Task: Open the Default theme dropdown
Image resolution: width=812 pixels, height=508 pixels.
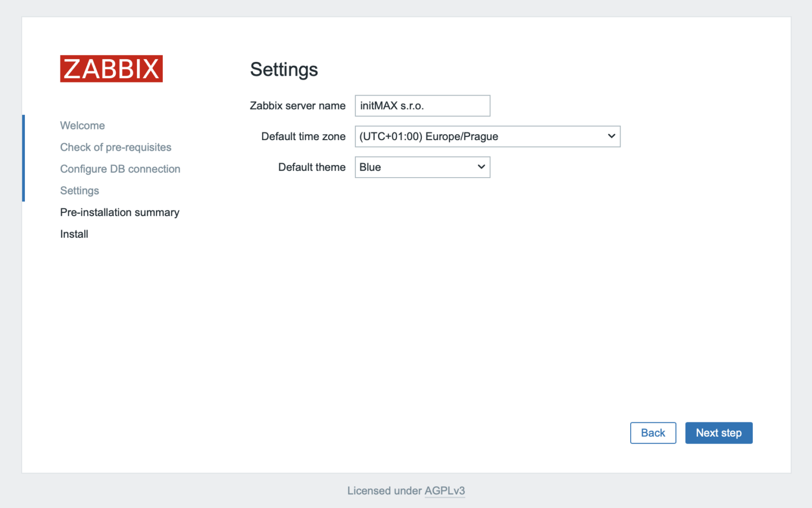Action: [x=422, y=167]
